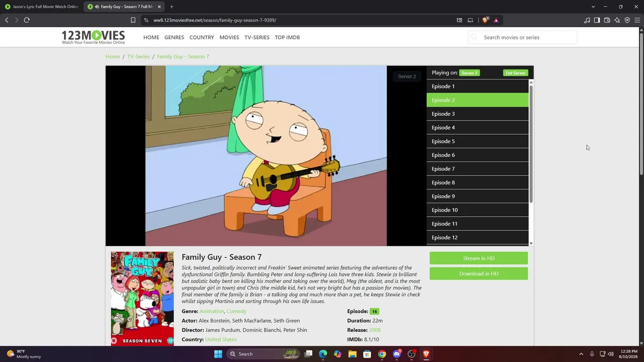Open the GENRES menu
The width and height of the screenshot is (644, 362).
click(x=174, y=37)
